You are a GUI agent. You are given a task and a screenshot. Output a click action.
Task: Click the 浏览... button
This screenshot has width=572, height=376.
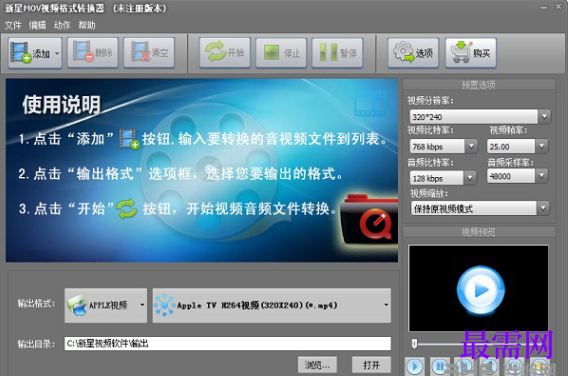(x=317, y=365)
